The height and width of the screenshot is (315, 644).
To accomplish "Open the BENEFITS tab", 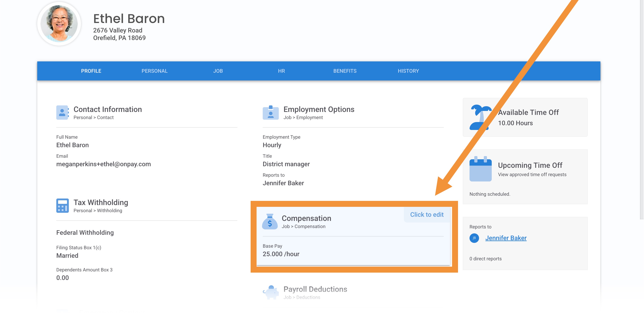I will 345,71.
